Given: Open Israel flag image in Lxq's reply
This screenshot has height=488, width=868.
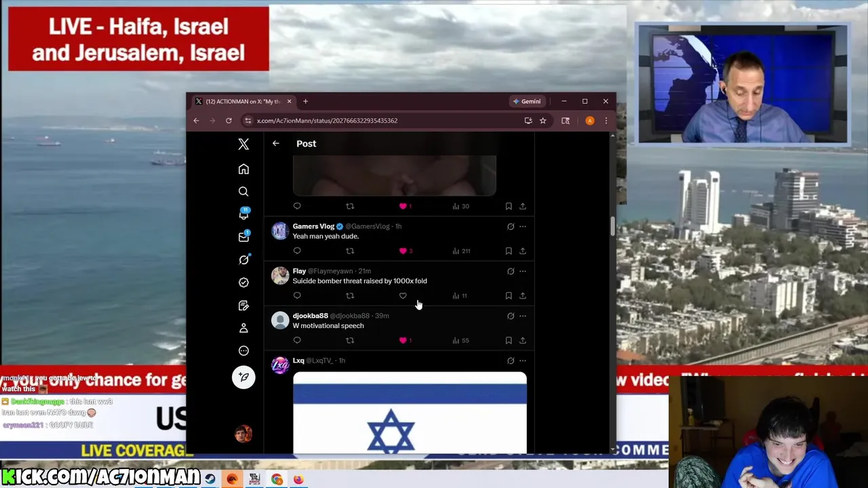Looking at the screenshot, I should click(x=410, y=413).
